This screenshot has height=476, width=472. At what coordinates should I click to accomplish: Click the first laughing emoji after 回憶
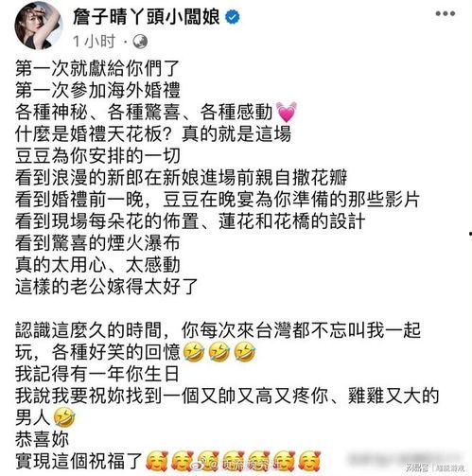click(x=193, y=352)
